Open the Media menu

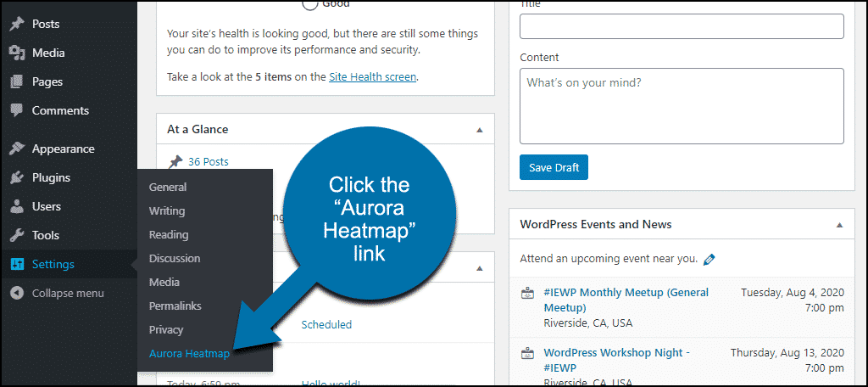48,53
